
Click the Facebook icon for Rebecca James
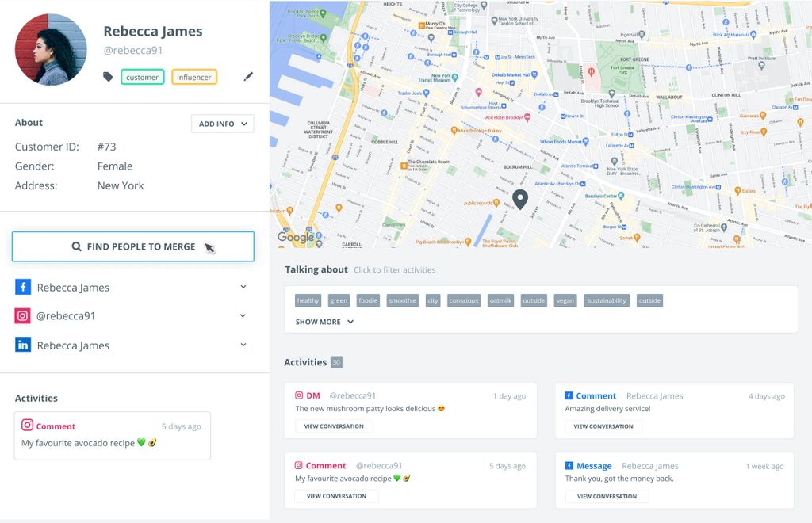23,287
